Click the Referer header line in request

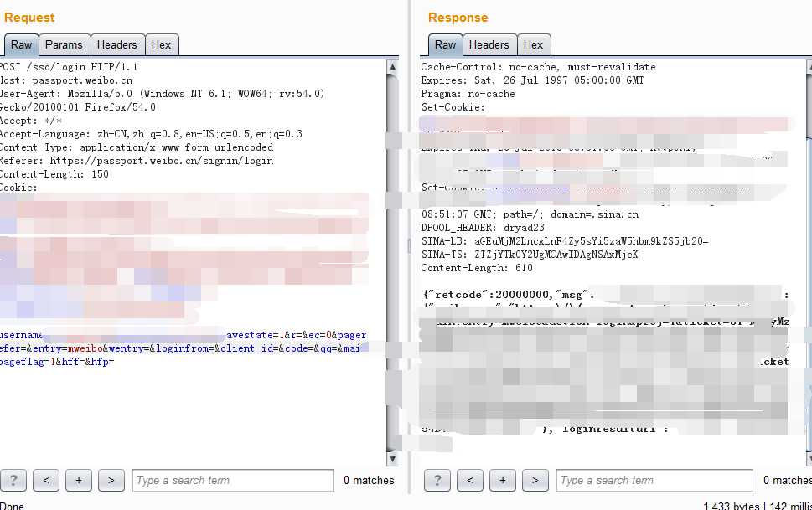point(137,161)
